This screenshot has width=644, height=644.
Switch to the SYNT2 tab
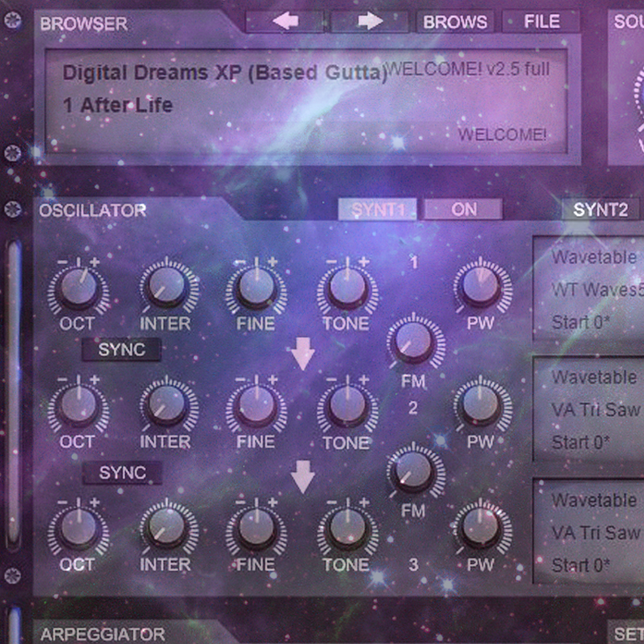(600, 210)
